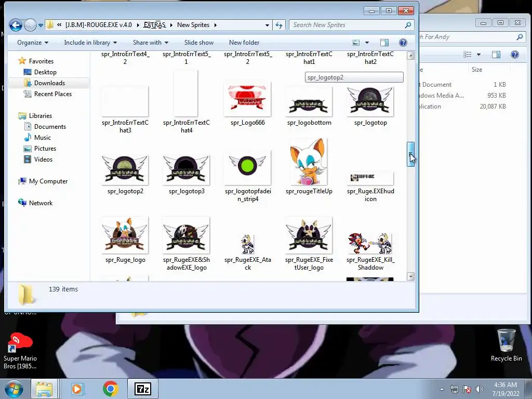The height and width of the screenshot is (399, 532).
Task: Click the Change your view icon
Action: point(356,43)
